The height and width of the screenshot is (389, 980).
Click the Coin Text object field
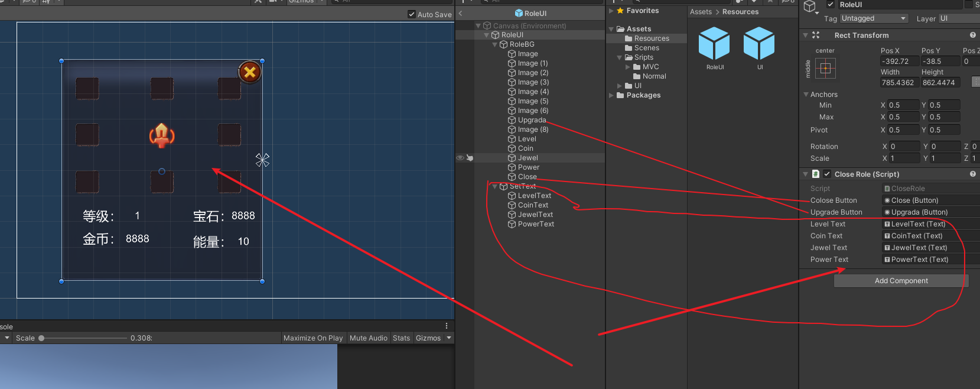click(931, 236)
